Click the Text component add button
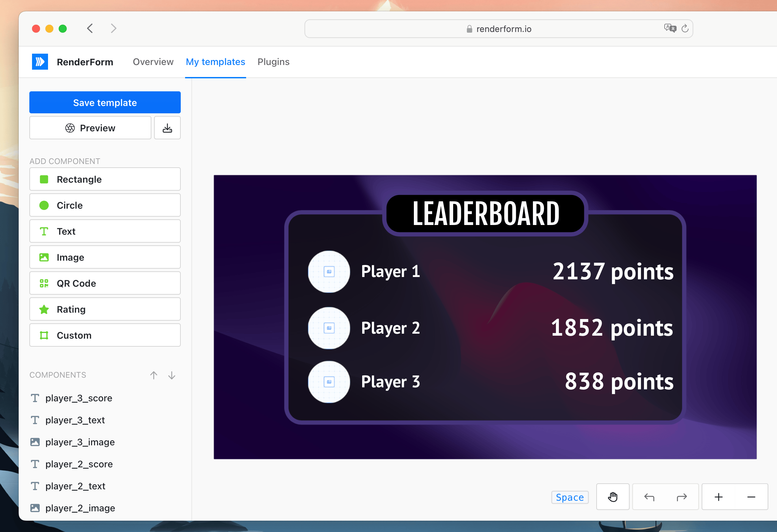 (x=105, y=231)
